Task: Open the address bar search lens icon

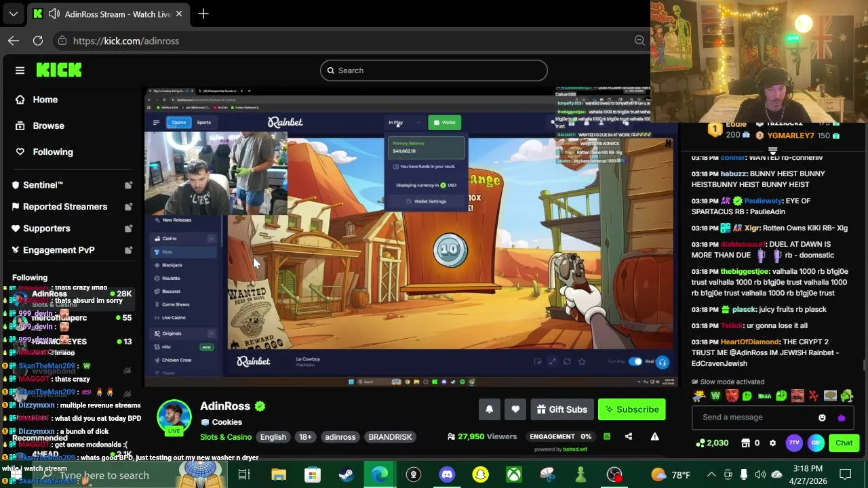Action: click(639, 41)
